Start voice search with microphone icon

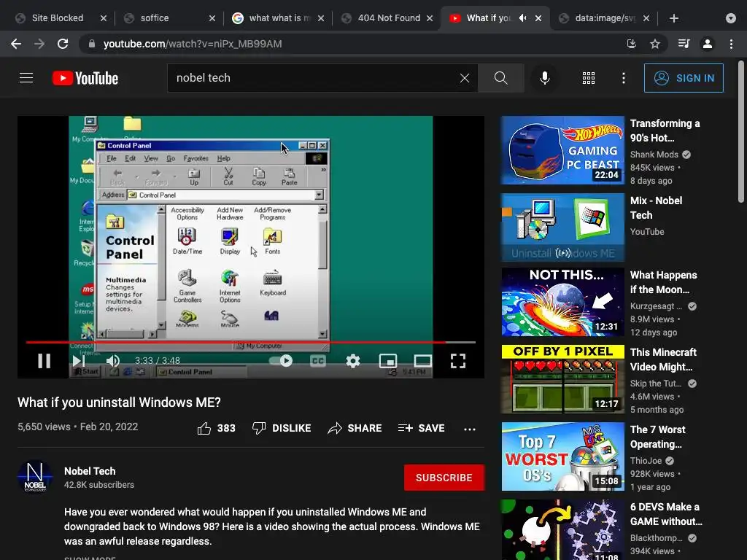point(544,78)
